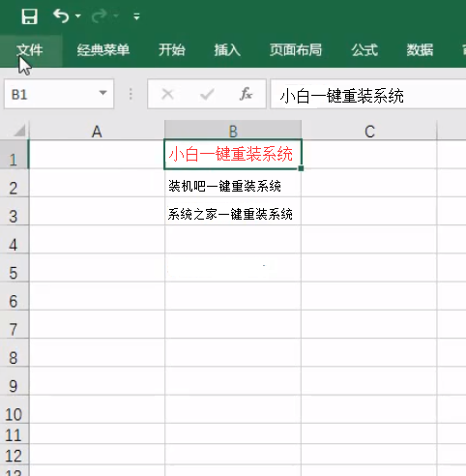Select column A header
466x476 pixels.
click(97, 131)
